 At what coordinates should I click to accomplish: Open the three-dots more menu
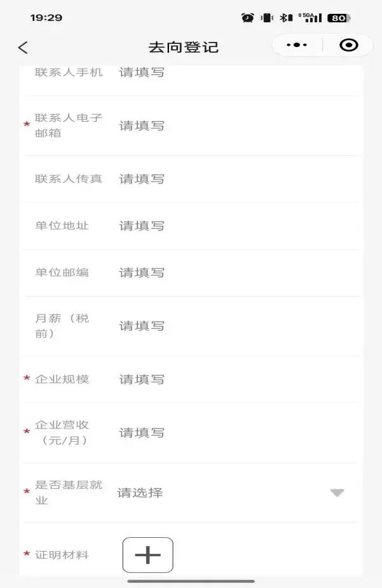[296, 45]
